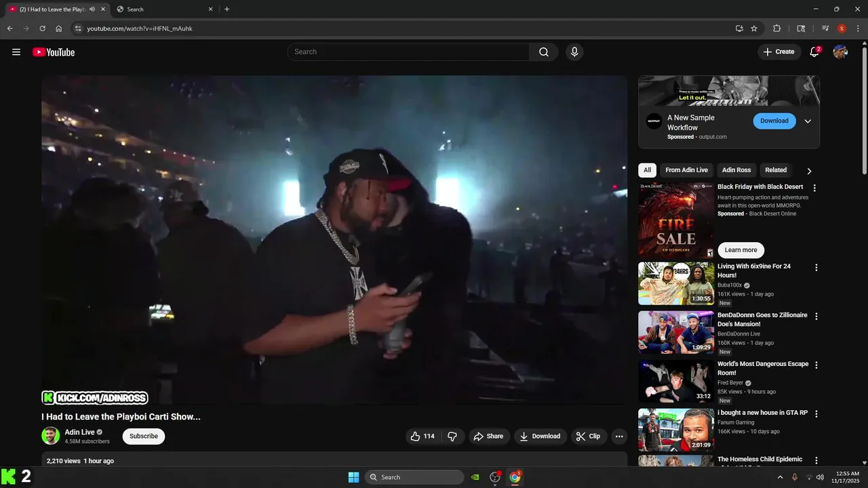
Task: Open Adin Live channel avatar
Action: 51,436
